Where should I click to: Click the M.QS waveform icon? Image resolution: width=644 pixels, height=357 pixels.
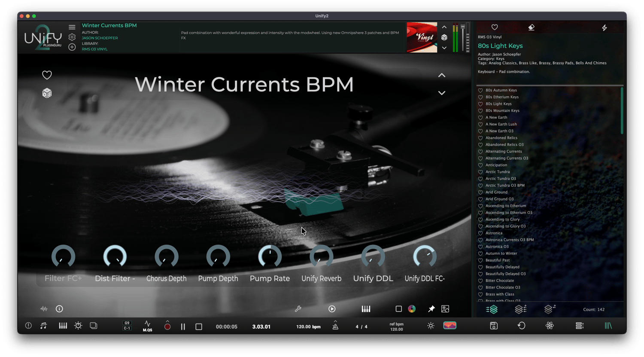pyautogui.click(x=147, y=326)
